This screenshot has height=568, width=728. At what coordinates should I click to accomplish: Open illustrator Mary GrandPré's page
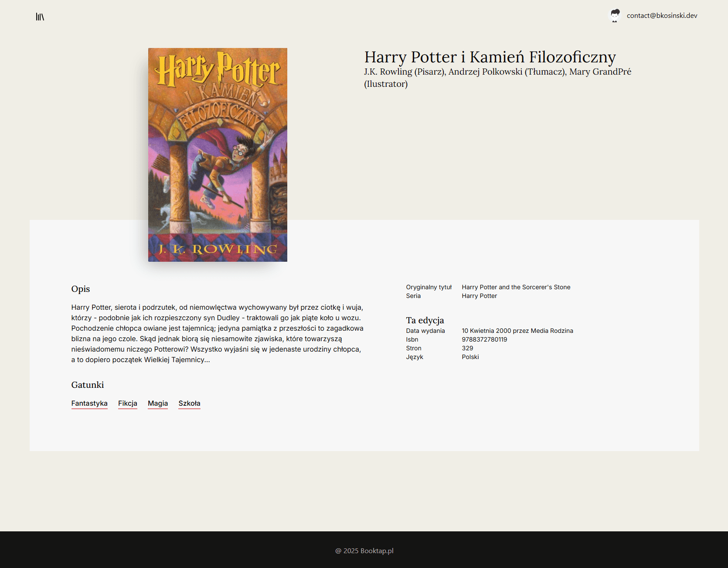click(600, 72)
